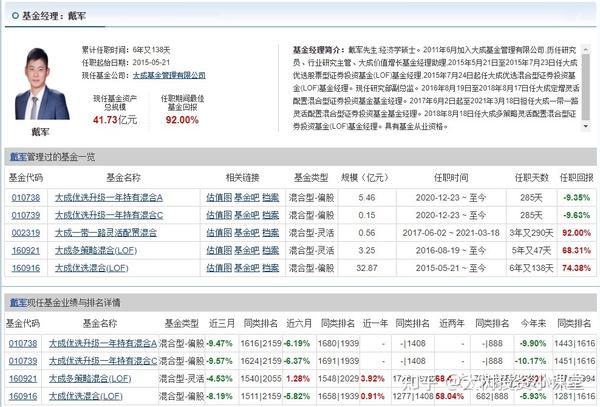
Task: Click the bio box scrollbar thumb
Action: pyautogui.click(x=585, y=87)
